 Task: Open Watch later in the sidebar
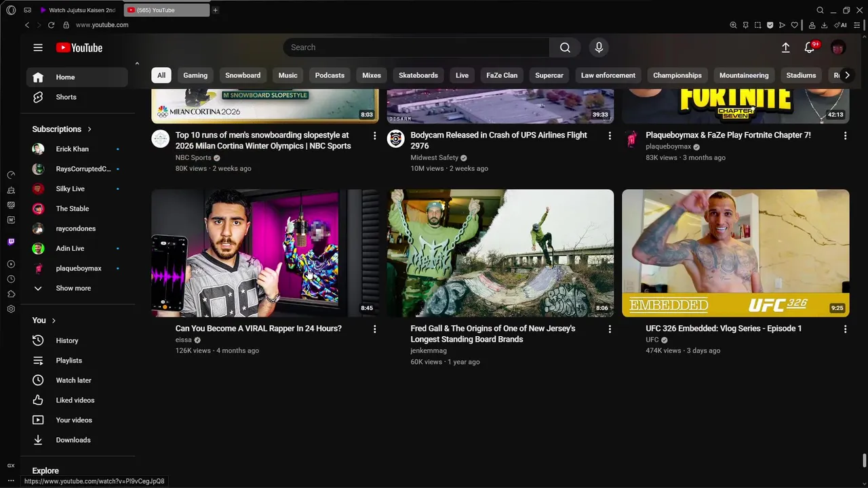[x=77, y=380]
